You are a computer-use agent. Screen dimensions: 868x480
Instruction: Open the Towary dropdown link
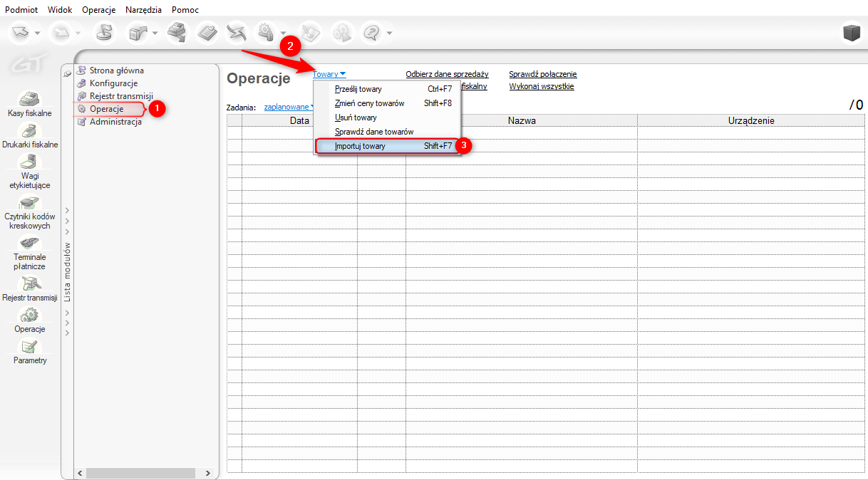pyautogui.click(x=329, y=74)
